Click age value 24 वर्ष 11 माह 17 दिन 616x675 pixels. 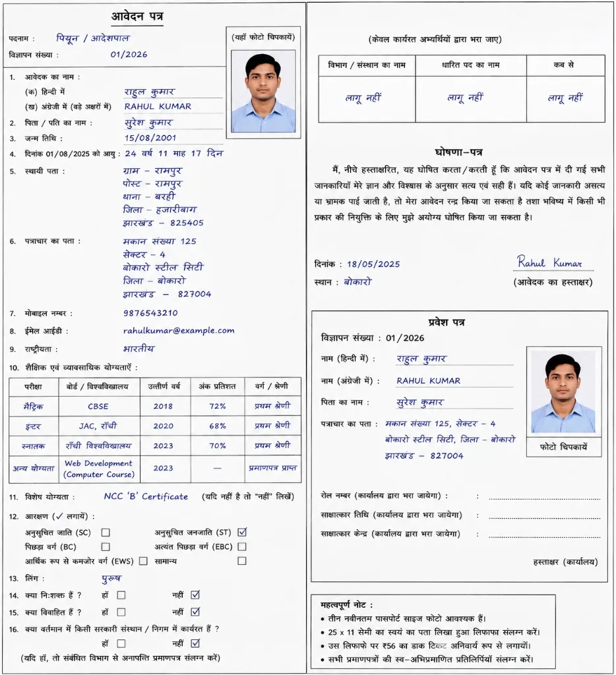click(x=174, y=153)
